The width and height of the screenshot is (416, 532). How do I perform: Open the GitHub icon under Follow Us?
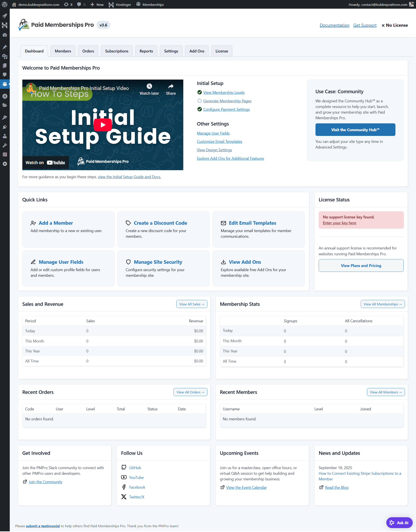(x=124, y=467)
